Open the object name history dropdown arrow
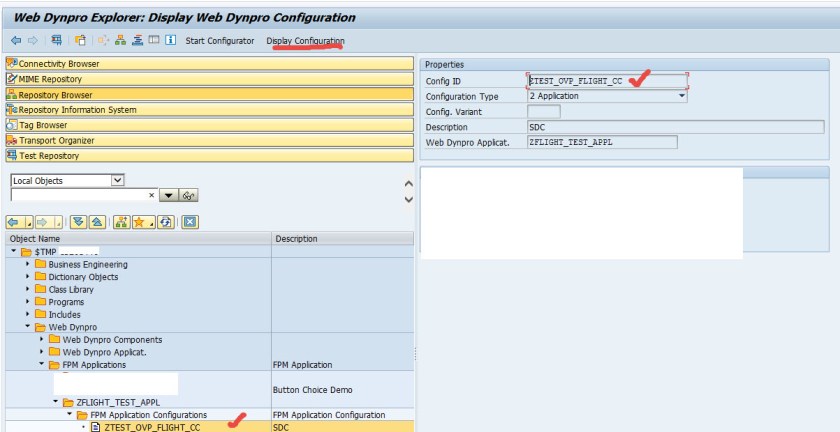 coord(168,196)
